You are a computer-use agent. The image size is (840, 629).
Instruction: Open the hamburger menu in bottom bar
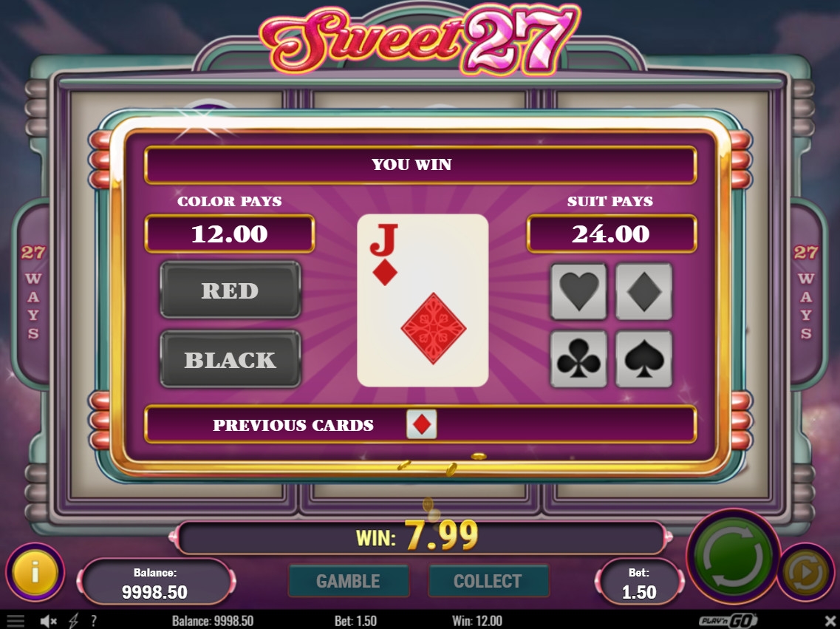pyautogui.click(x=15, y=621)
